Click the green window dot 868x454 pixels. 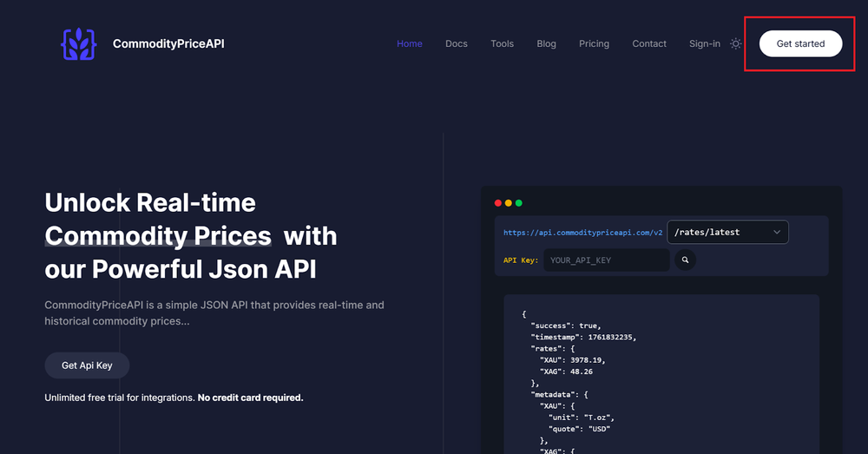pos(519,203)
